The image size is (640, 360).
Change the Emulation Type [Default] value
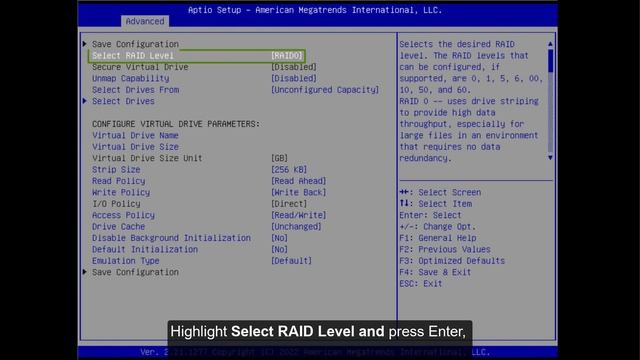pos(291,261)
